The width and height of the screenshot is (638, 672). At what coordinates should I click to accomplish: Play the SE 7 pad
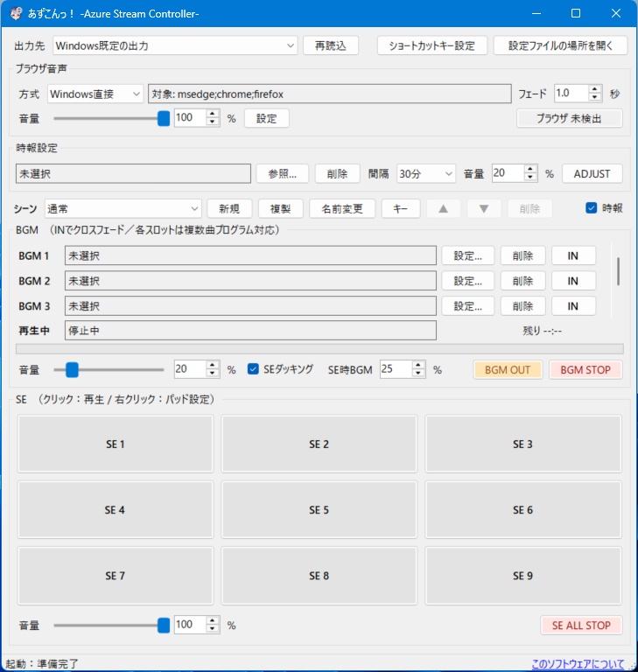point(116,576)
